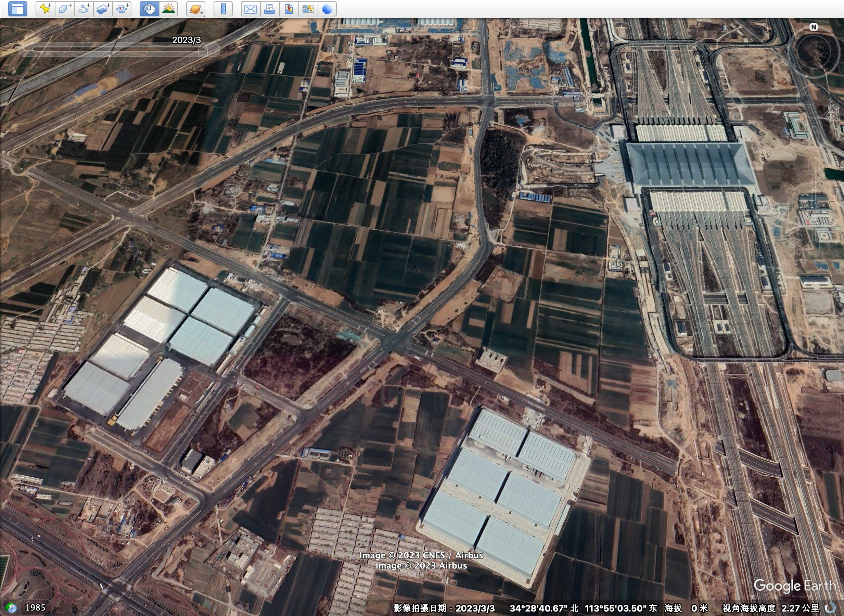Screen dimensions: 844x616
Task: Click the Record a Tour camera icon
Action: click(x=122, y=9)
